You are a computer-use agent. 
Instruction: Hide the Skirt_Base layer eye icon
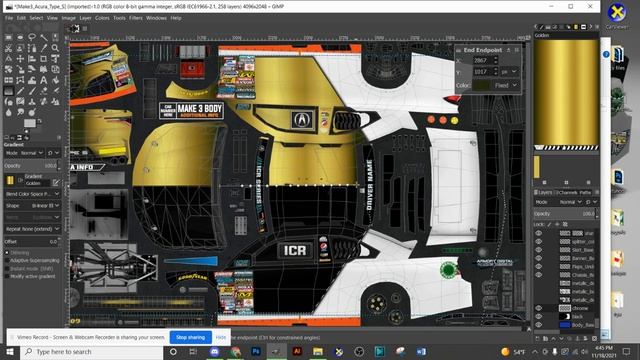539,250
